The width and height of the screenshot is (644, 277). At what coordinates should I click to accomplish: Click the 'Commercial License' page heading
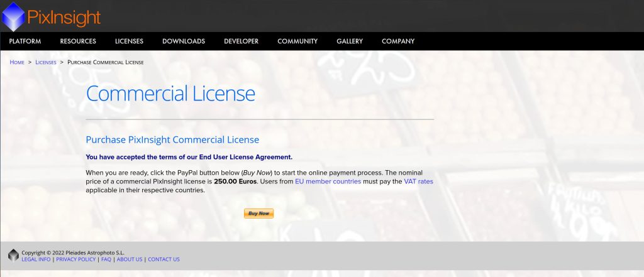170,93
